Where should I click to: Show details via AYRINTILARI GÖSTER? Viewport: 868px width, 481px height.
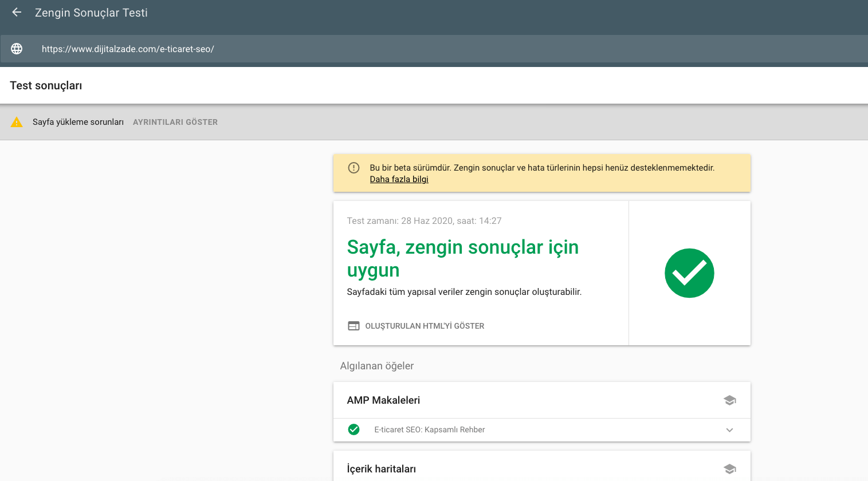click(x=175, y=122)
